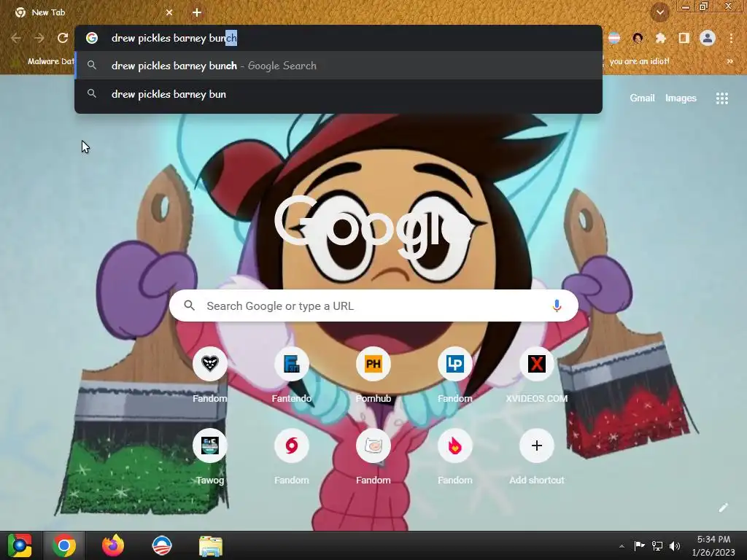The height and width of the screenshot is (560, 747).
Task: Toggle the browser side panel
Action: 684,38
